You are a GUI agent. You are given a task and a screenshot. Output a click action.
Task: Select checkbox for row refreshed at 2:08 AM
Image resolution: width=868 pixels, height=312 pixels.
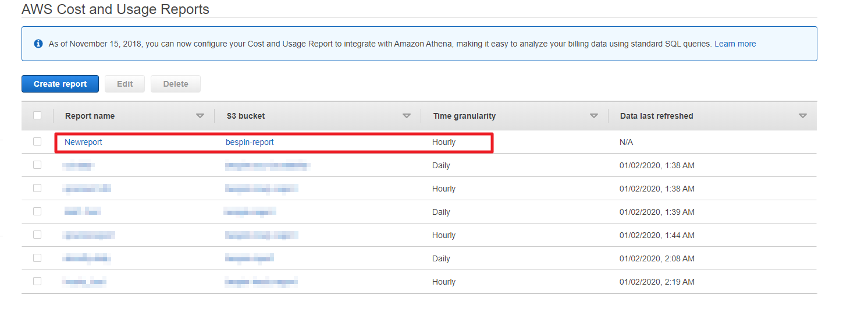click(x=37, y=258)
